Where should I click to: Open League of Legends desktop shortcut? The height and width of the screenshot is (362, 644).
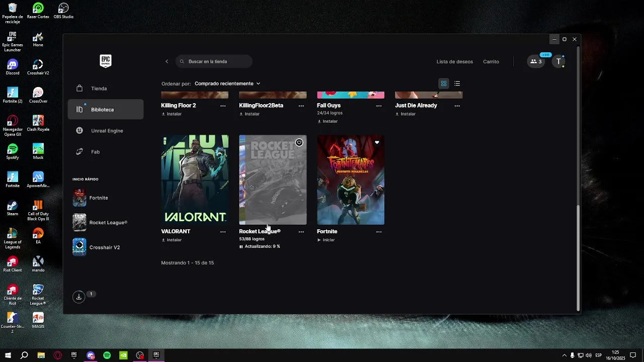pyautogui.click(x=13, y=238)
